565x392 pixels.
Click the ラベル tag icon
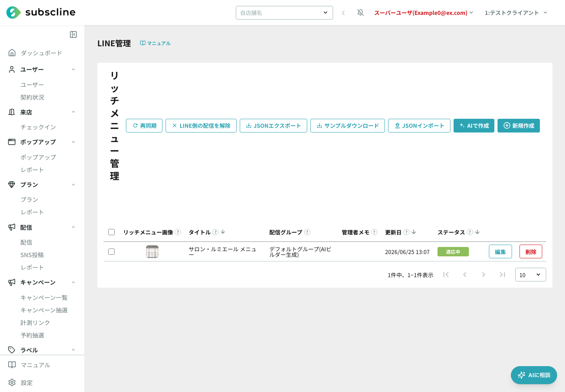coord(12,350)
